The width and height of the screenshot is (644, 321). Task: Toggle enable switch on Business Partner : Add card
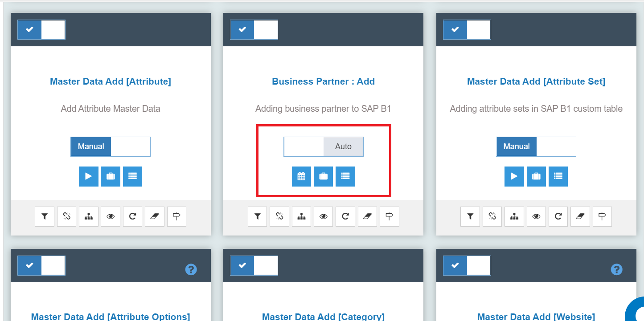coord(254,29)
